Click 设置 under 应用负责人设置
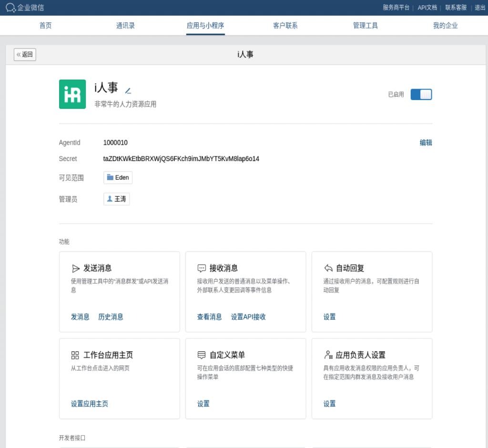The width and height of the screenshot is (488, 448). [x=330, y=404]
